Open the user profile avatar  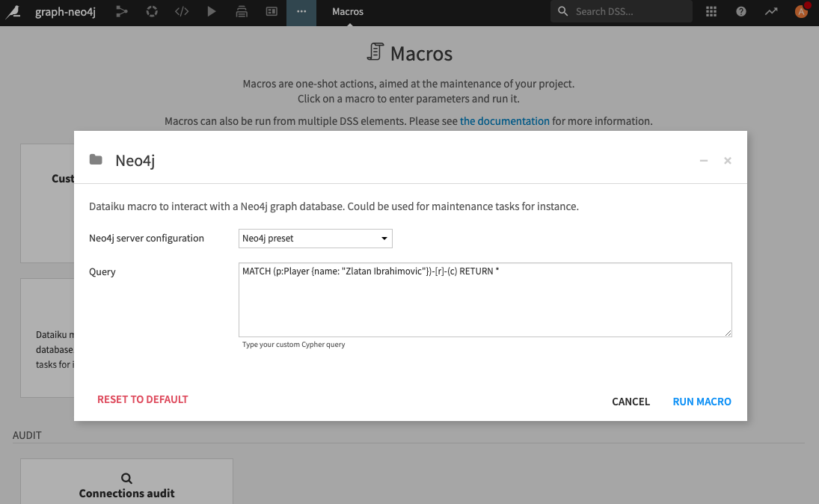point(801,11)
